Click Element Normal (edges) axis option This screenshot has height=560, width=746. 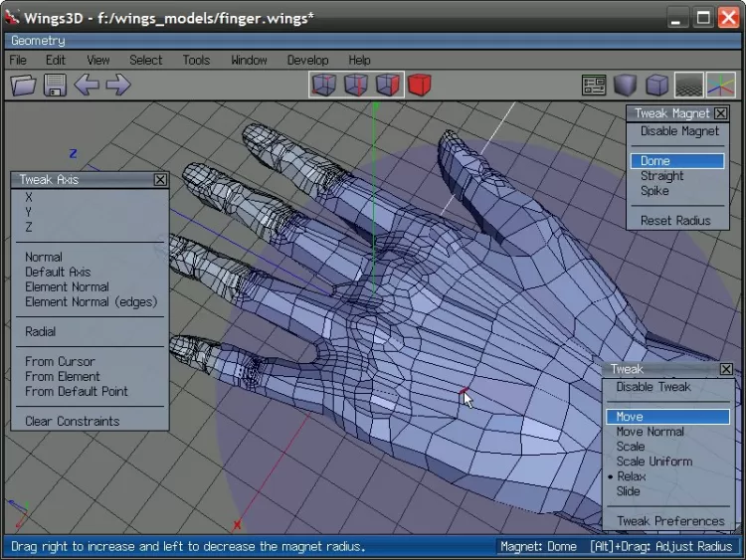point(91,301)
